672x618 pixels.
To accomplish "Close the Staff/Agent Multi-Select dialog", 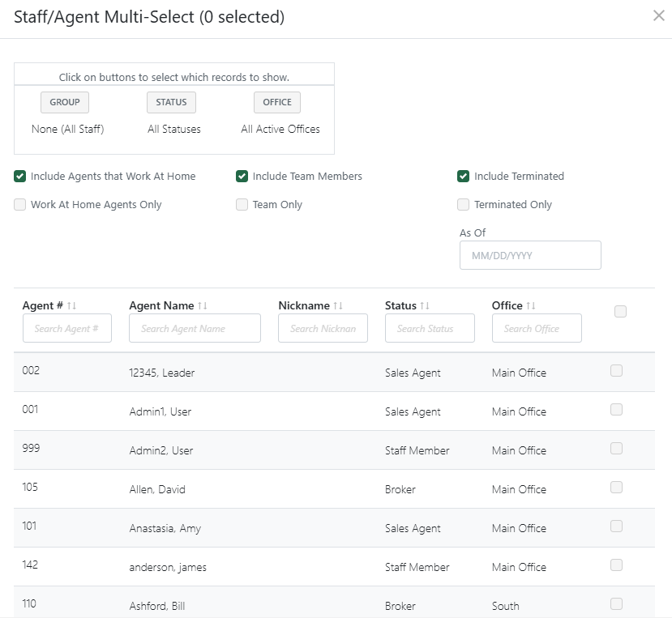I will [658, 15].
